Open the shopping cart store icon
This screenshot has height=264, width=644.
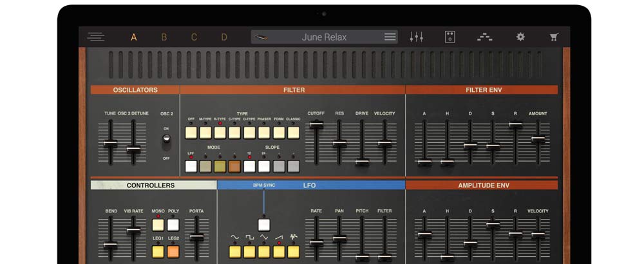point(554,37)
